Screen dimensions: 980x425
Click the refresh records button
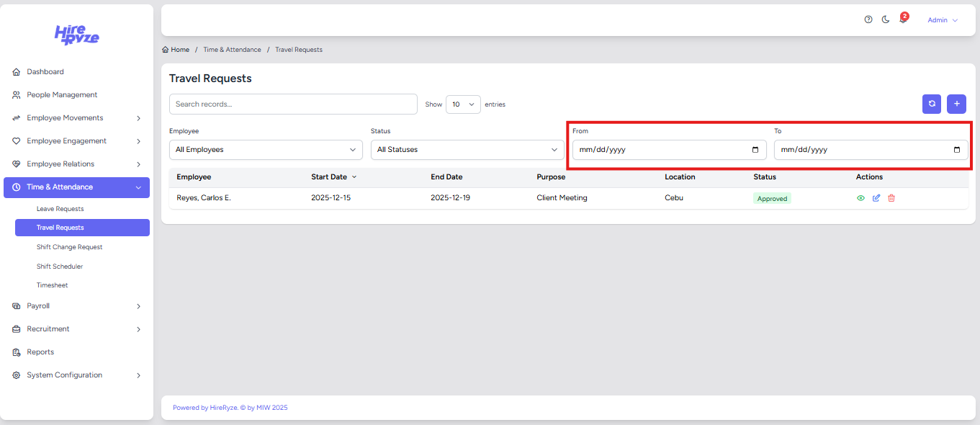[x=932, y=104]
